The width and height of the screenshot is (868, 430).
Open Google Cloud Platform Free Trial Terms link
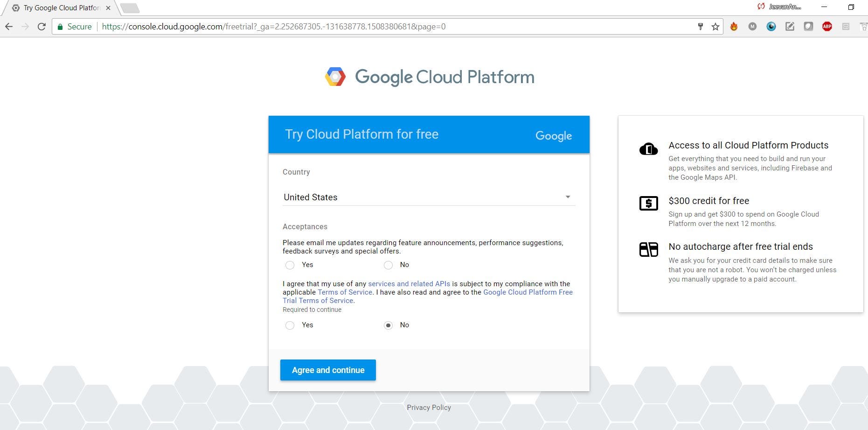(x=428, y=296)
